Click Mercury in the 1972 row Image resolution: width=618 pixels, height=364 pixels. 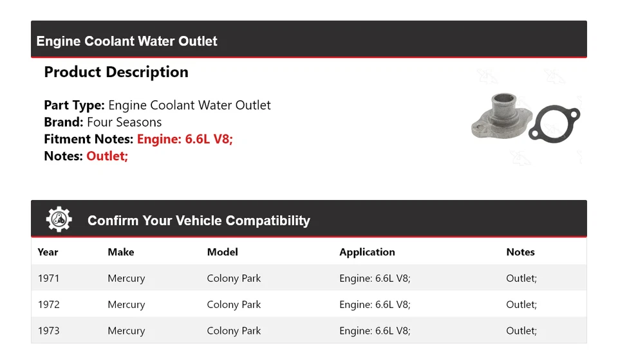coord(126,305)
